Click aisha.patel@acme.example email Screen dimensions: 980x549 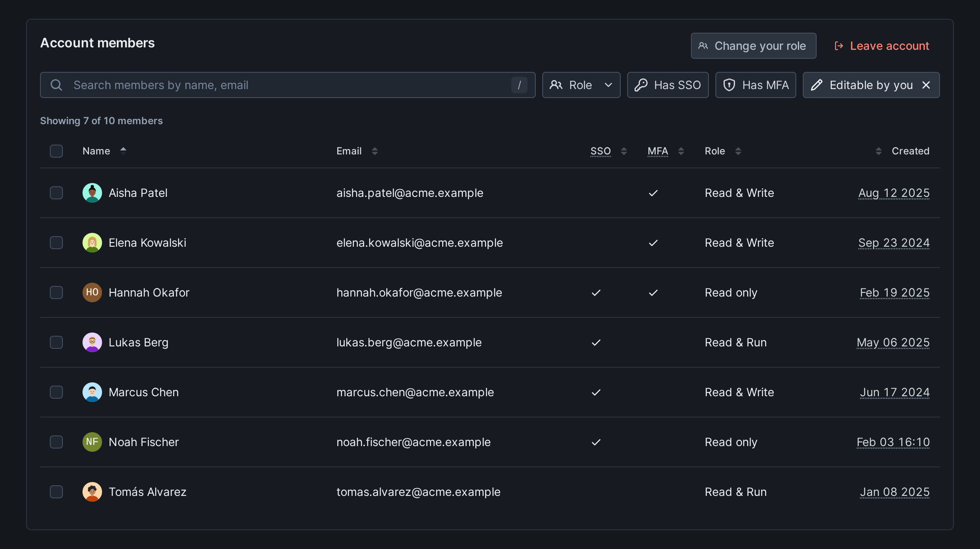click(x=410, y=193)
